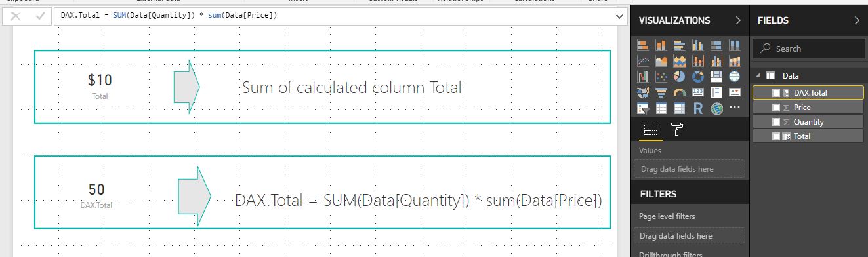Click the Values drag data fields well
This screenshot has height=257, width=868.
[689, 168]
